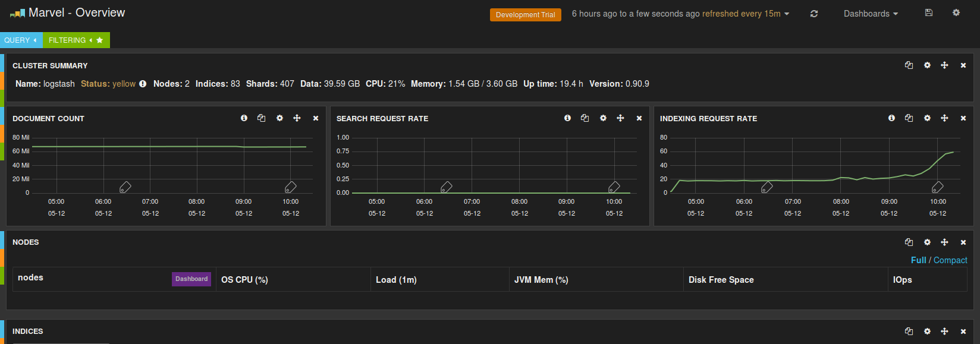Configure the Indexing Request Rate panel
The image size is (980, 344).
(927, 118)
